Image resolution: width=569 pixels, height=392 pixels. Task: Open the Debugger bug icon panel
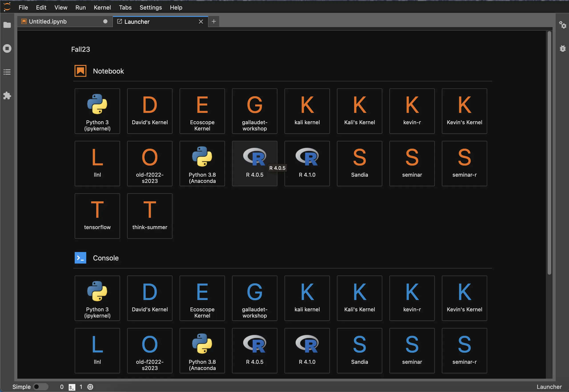pyautogui.click(x=563, y=48)
